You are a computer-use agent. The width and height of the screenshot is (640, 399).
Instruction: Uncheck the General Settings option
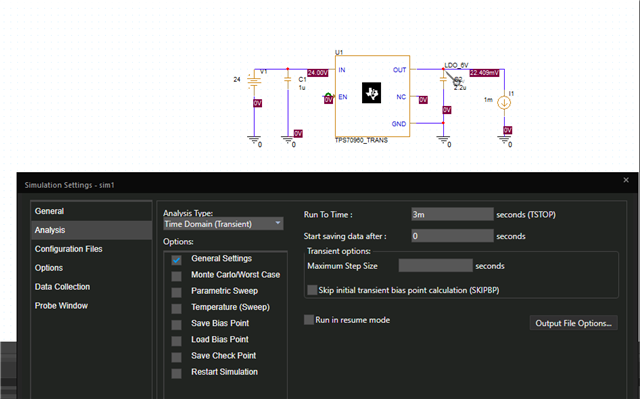[176, 260]
